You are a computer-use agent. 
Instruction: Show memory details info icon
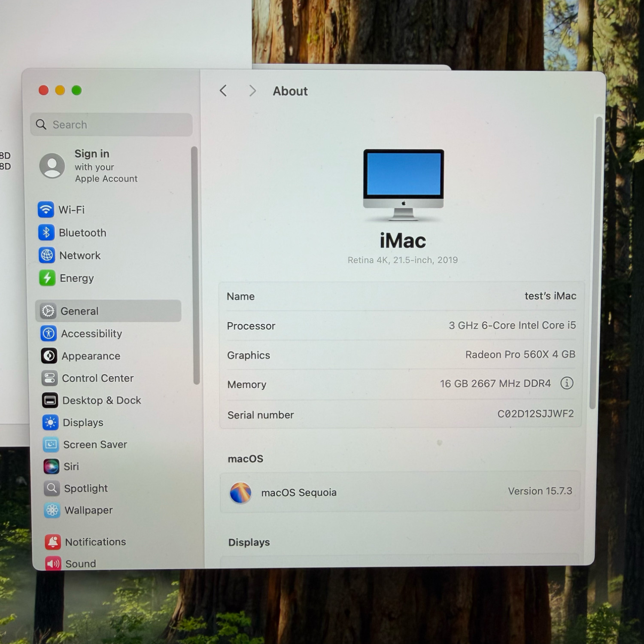point(567,383)
